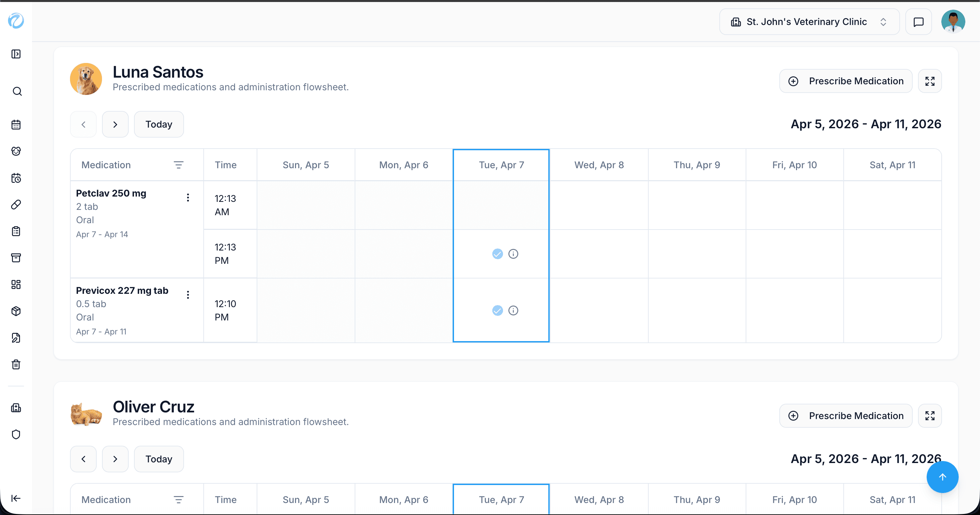The image size is (980, 515).
Task: Toggle Petclav 12:13 PM administered checkmark
Action: pos(497,254)
